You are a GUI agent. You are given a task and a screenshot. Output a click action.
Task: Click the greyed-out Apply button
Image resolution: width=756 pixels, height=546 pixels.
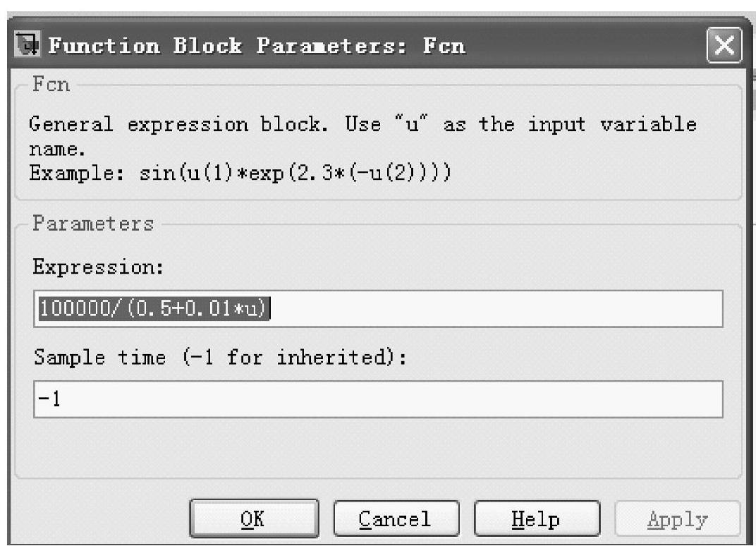click(x=678, y=520)
